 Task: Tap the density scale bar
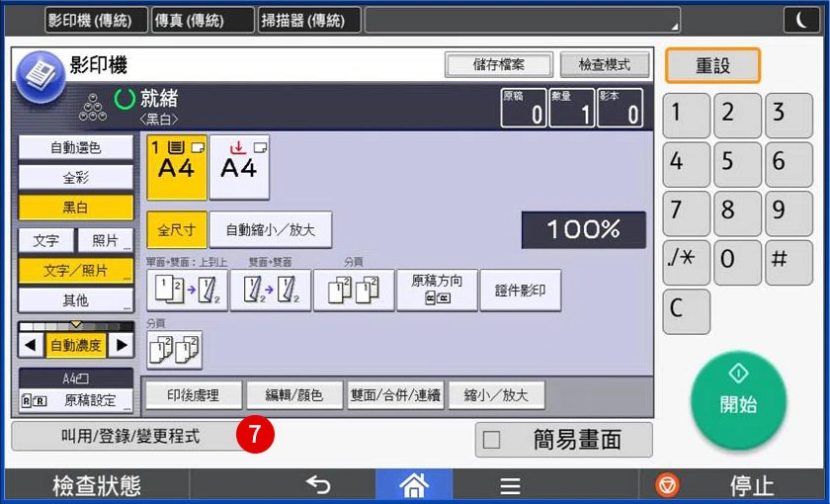tap(76, 326)
